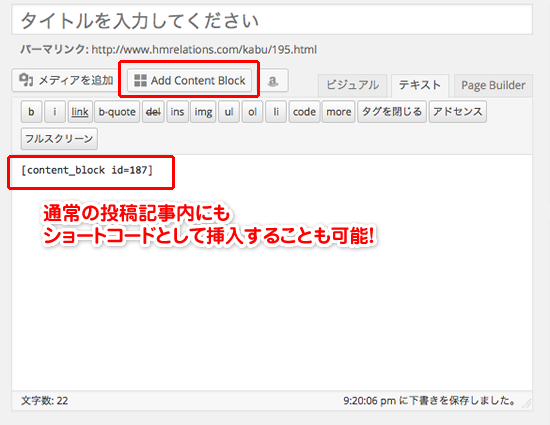This screenshot has height=425, width=550.
Task: Click the ul list quicktag button
Action: point(229,112)
